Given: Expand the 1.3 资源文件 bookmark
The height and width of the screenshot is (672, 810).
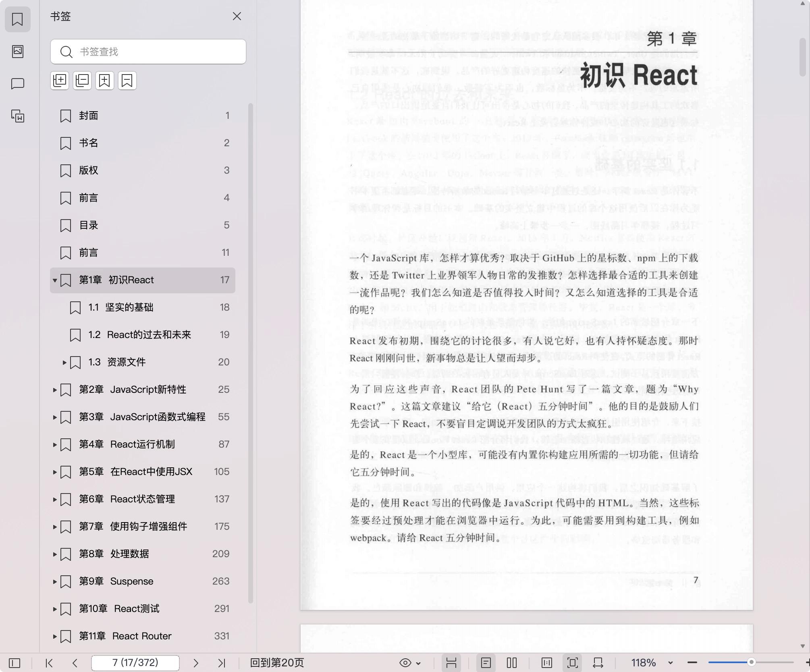Looking at the screenshot, I should pos(64,362).
